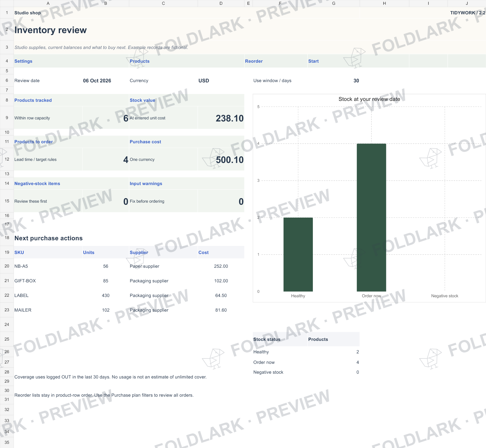Go to the Reorder section link
Image resolution: width=486 pixels, height=448 pixels.
coord(254,61)
